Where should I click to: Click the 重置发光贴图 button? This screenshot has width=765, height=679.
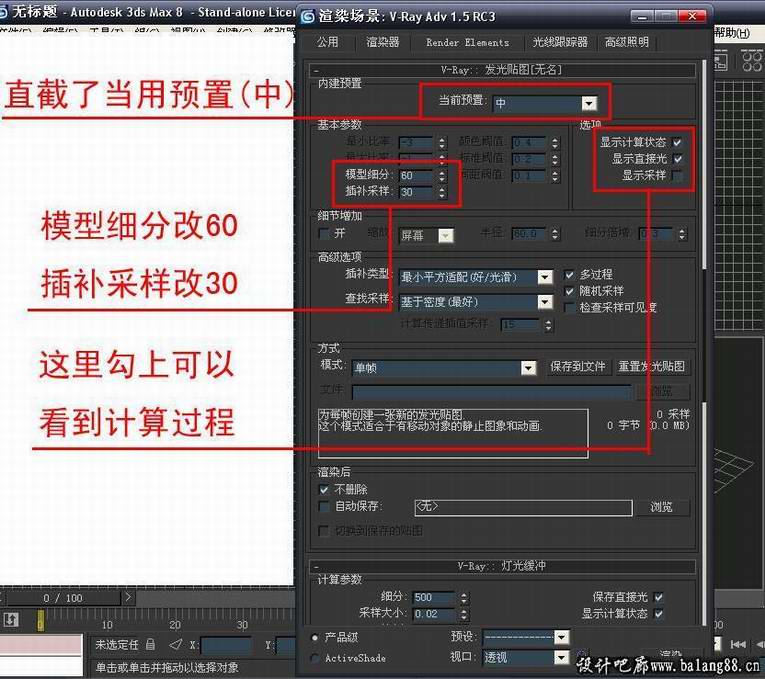click(x=651, y=366)
